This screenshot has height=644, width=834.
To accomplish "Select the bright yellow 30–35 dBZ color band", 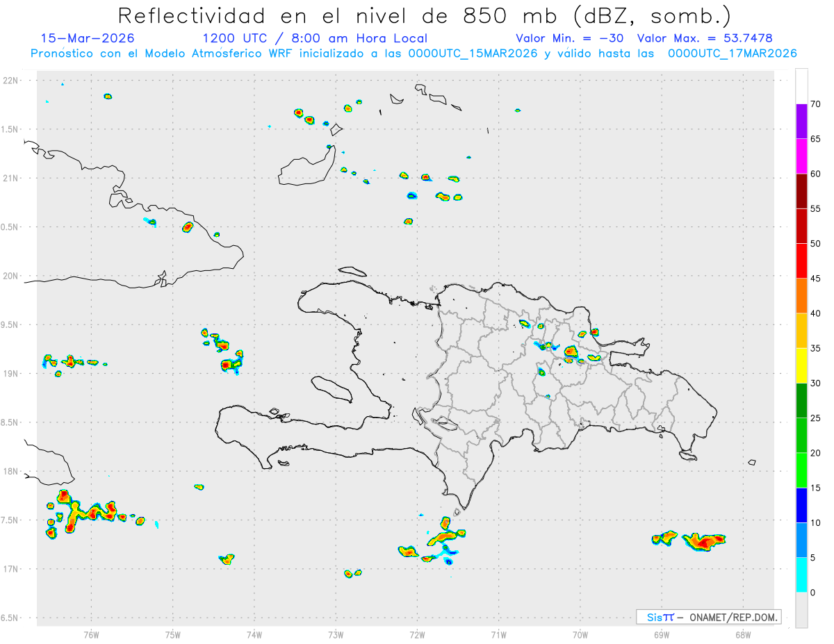I will click(801, 365).
